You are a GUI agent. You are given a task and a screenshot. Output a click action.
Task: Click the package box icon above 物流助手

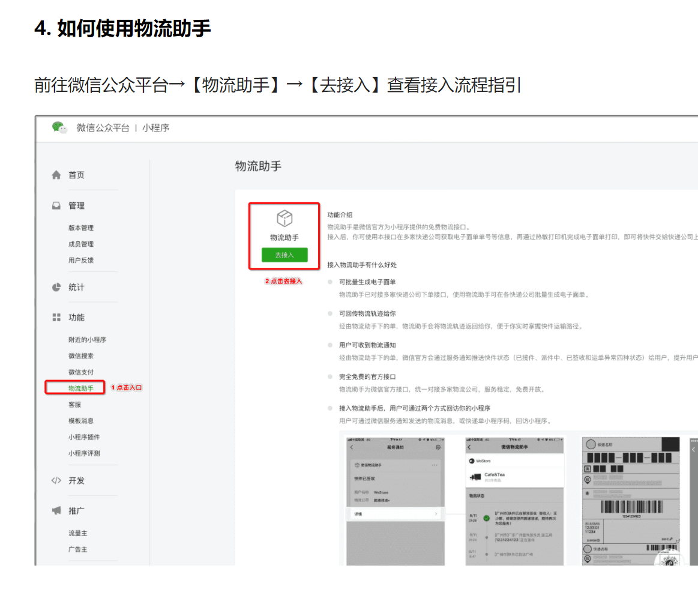[x=284, y=219]
